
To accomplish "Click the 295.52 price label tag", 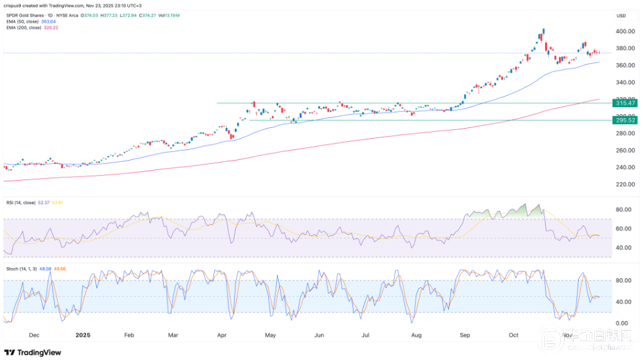I will tap(624, 121).
